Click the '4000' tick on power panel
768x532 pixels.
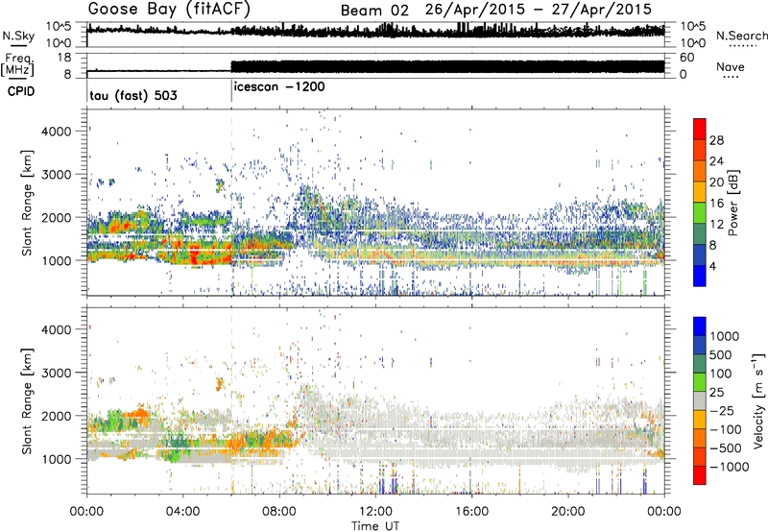pyautogui.click(x=57, y=132)
